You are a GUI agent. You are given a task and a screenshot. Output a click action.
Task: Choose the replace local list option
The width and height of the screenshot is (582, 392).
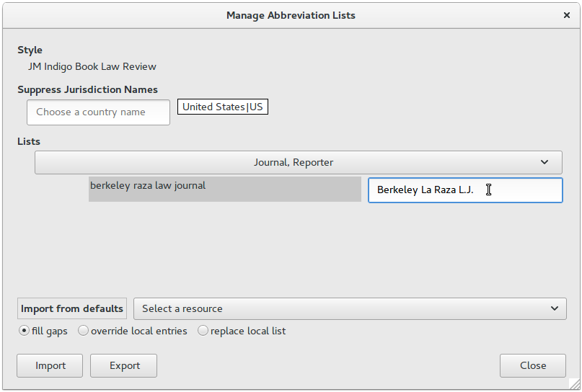pyautogui.click(x=203, y=331)
